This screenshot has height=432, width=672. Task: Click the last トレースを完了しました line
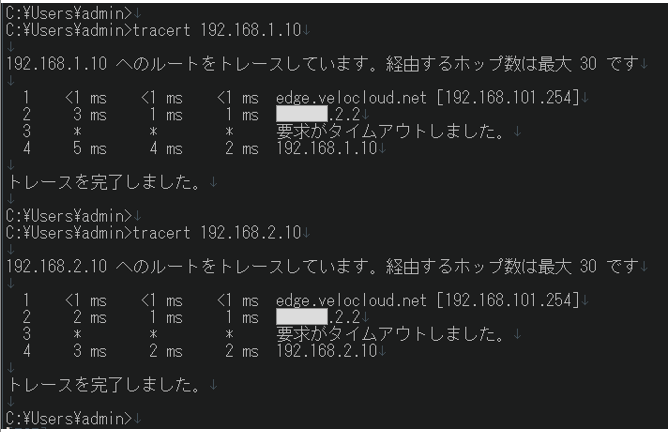(x=104, y=385)
